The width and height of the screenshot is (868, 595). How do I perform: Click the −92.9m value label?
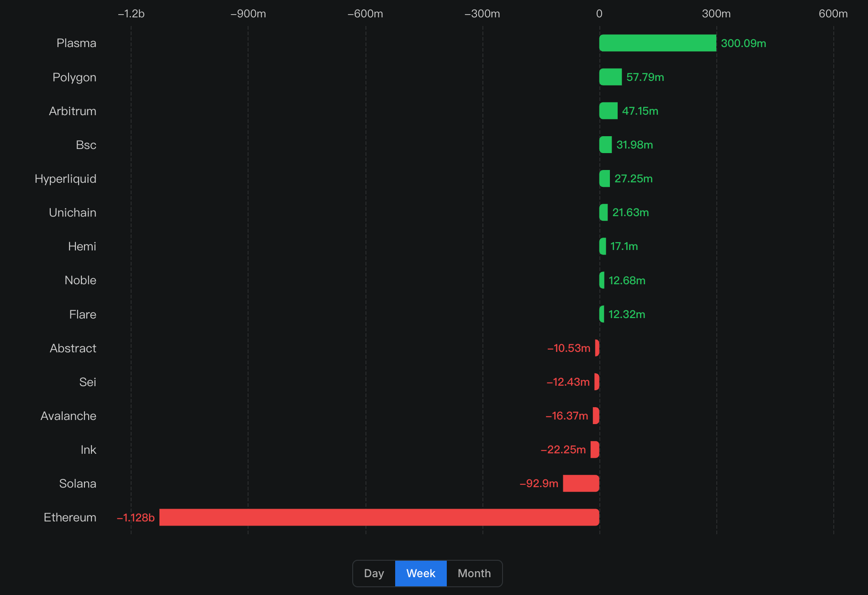pos(539,483)
